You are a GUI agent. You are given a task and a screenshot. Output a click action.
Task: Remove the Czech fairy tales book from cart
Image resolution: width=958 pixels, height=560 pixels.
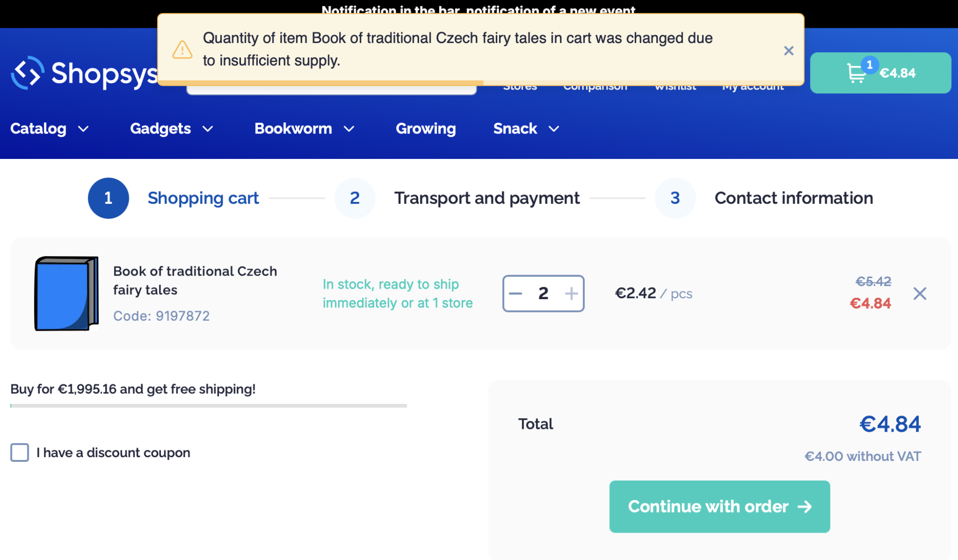pyautogui.click(x=920, y=293)
